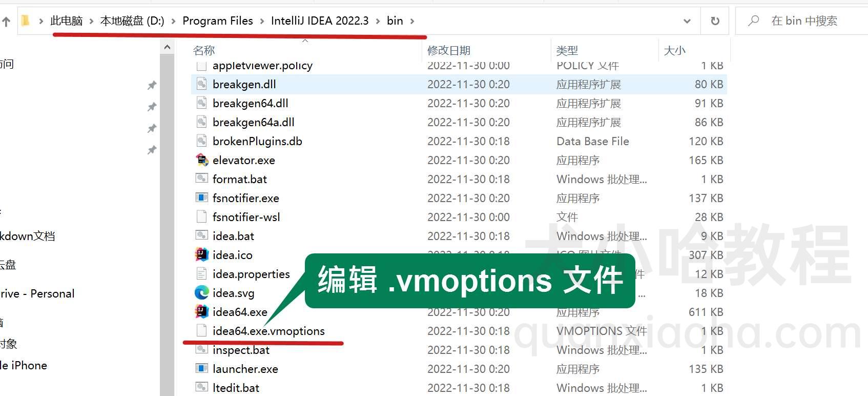Screen dimensions: 868x396
Task: Navigate to IntelliJ IDEA 2022.3 breadcrumb
Action: coord(320,21)
